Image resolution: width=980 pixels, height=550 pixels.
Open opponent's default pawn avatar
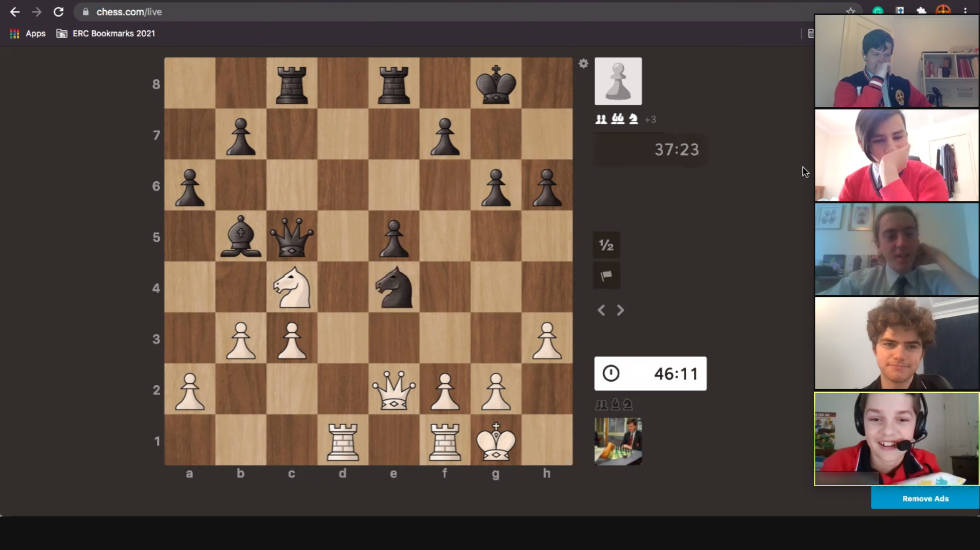[618, 81]
